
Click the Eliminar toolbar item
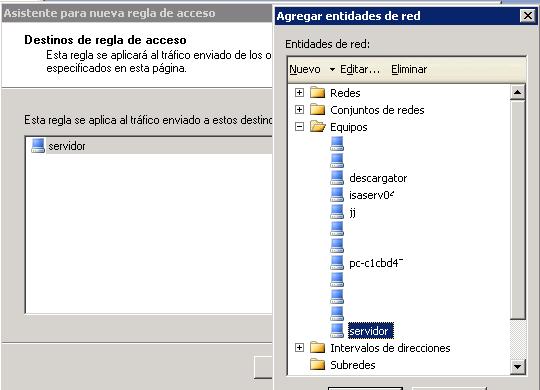(x=409, y=69)
